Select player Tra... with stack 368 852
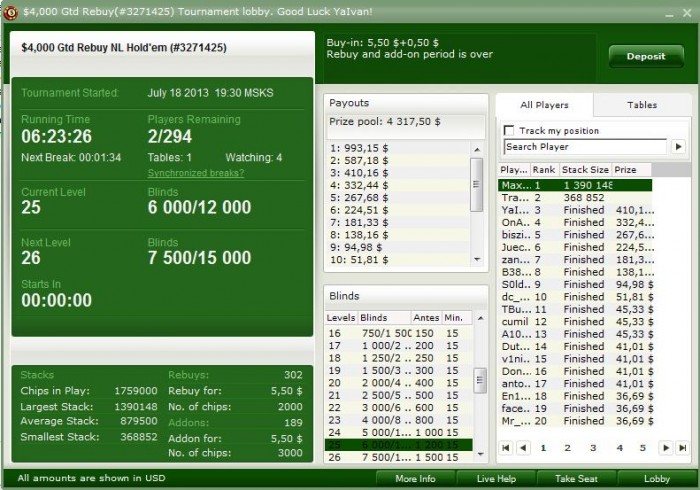The image size is (700, 490). click(575, 198)
